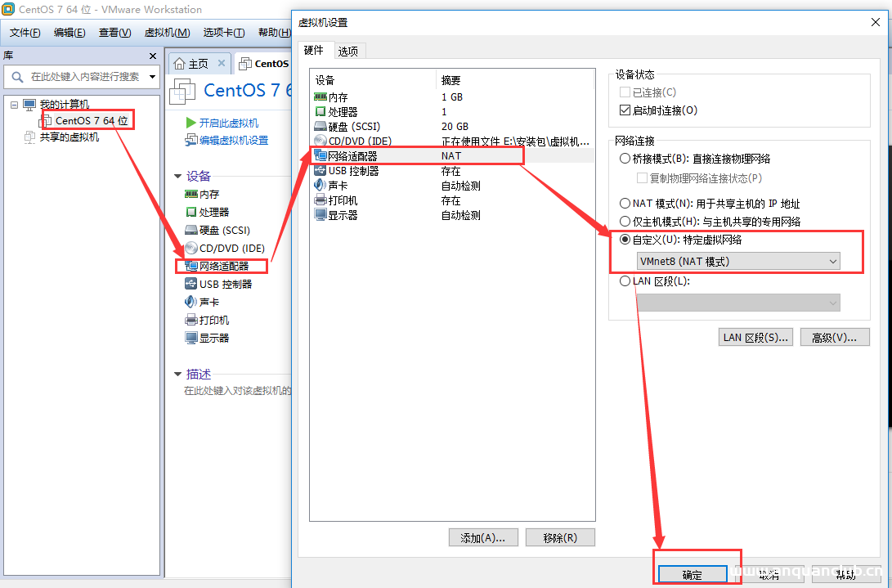
Task: Open the VMnet8 (NAT 模式) dropdown
Action: tap(832, 261)
